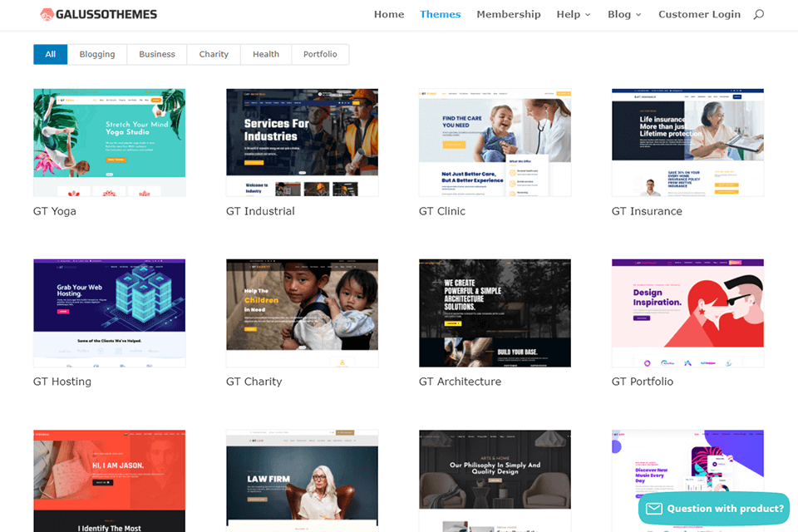The image size is (798, 532).
Task: Click the GT Industrial title link
Action: point(260,211)
